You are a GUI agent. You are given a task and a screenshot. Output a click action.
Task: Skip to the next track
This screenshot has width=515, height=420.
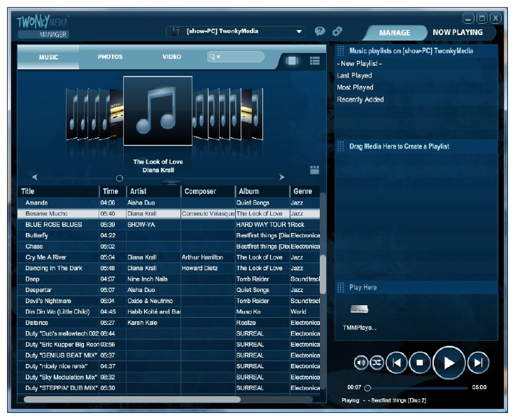point(479,362)
